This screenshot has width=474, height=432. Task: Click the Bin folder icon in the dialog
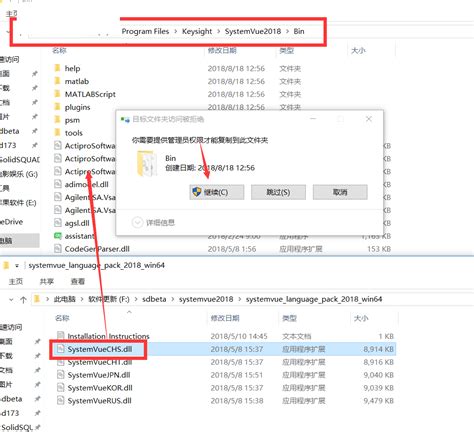click(146, 163)
